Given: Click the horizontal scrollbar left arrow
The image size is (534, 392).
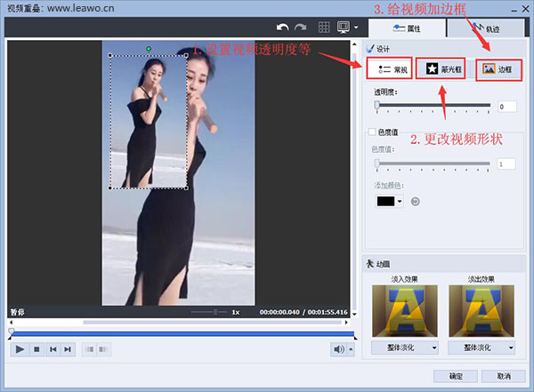Looking at the screenshot, I should 12,323.
